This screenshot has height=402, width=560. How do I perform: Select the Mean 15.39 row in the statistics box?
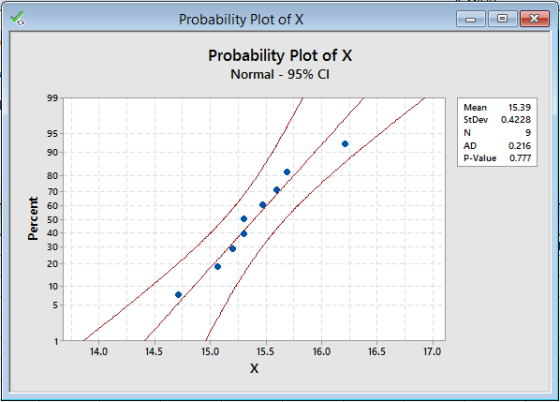(497, 107)
